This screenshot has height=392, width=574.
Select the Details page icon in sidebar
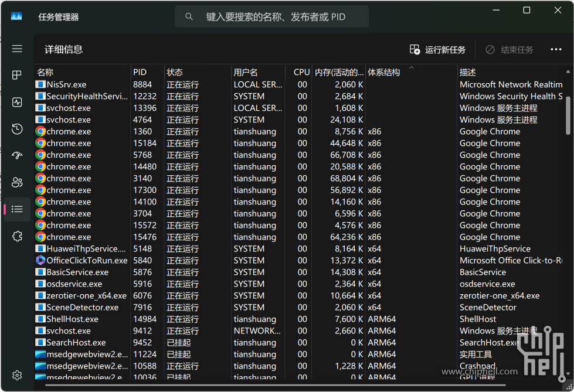pyautogui.click(x=17, y=209)
